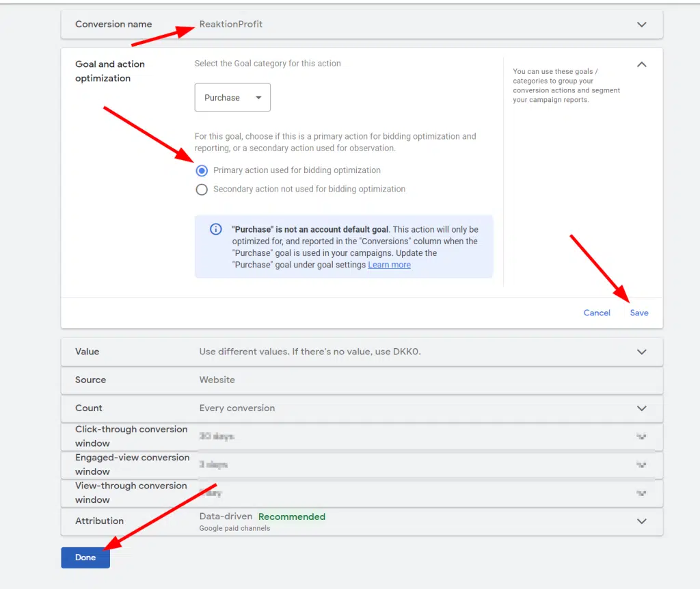Click the ReaktionProfit conversion name text
The image size is (700, 589).
point(231,24)
